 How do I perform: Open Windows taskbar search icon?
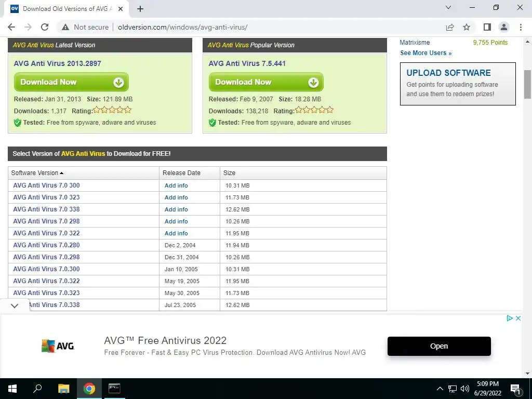(x=37, y=389)
